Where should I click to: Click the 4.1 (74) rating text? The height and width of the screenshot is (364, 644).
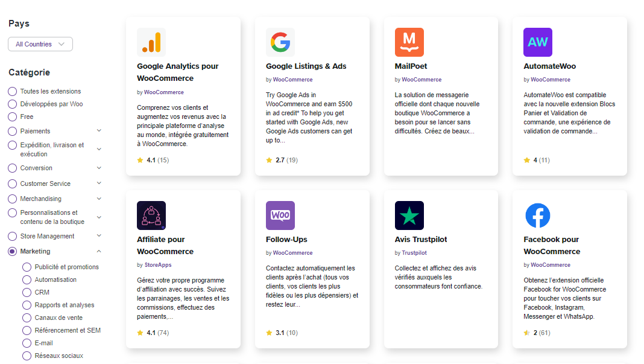click(158, 333)
